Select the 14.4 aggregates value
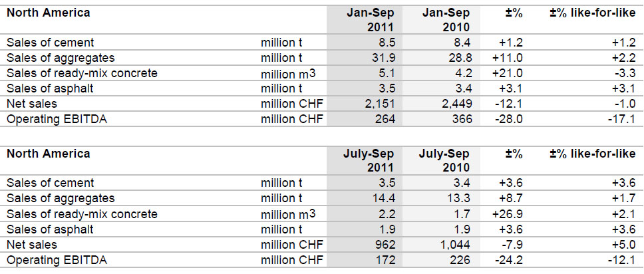 (x=383, y=198)
